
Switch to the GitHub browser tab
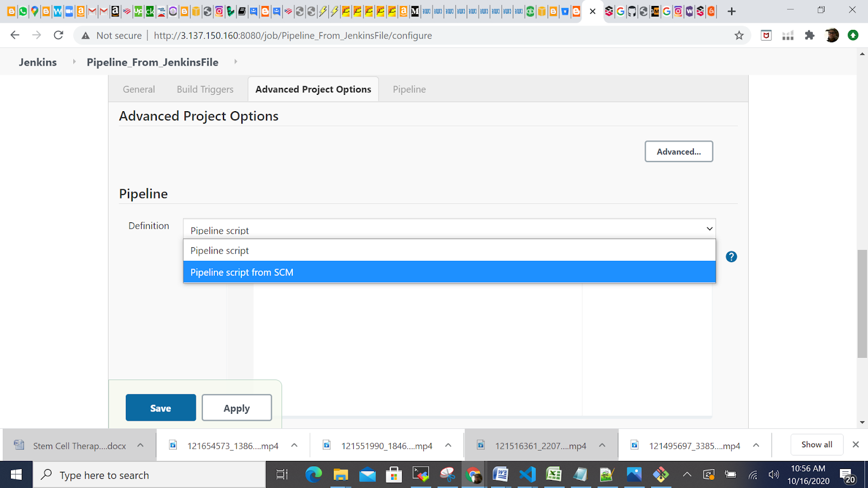click(x=632, y=11)
